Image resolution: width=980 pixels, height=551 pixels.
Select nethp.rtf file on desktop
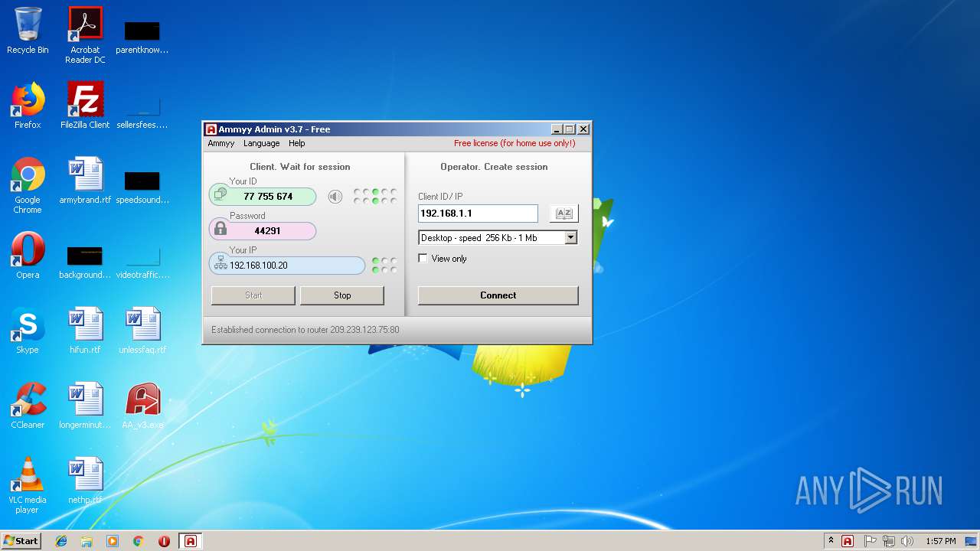coord(85,480)
